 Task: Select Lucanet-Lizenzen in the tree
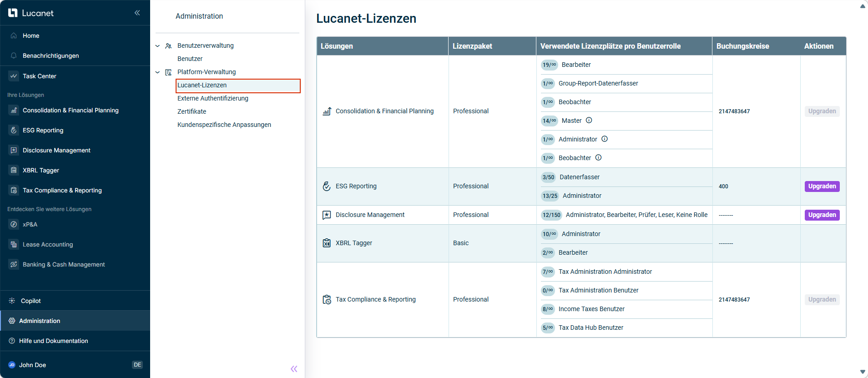(x=238, y=86)
